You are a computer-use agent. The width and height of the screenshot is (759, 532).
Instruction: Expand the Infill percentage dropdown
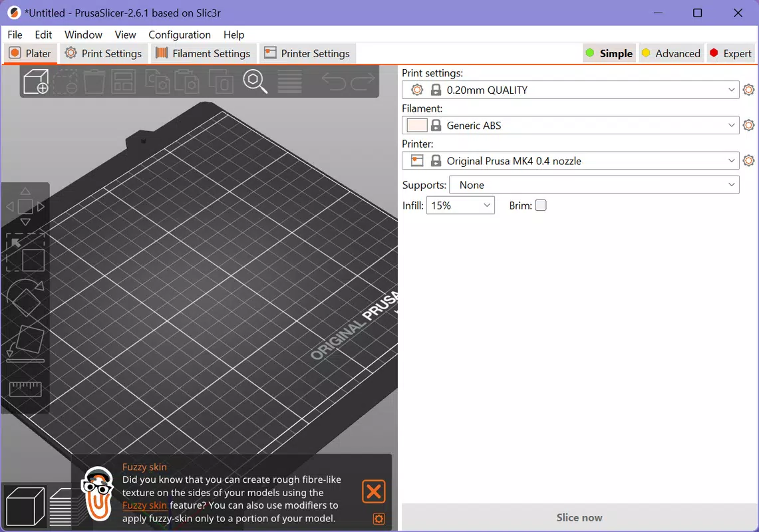click(x=460, y=205)
